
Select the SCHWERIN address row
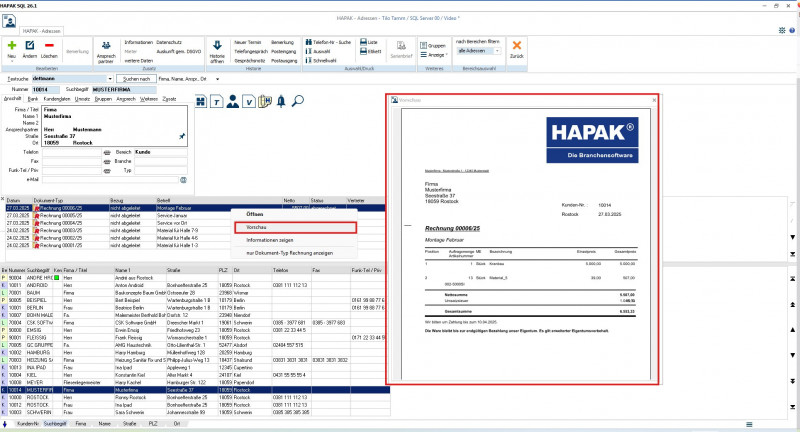pyautogui.click(x=196, y=412)
